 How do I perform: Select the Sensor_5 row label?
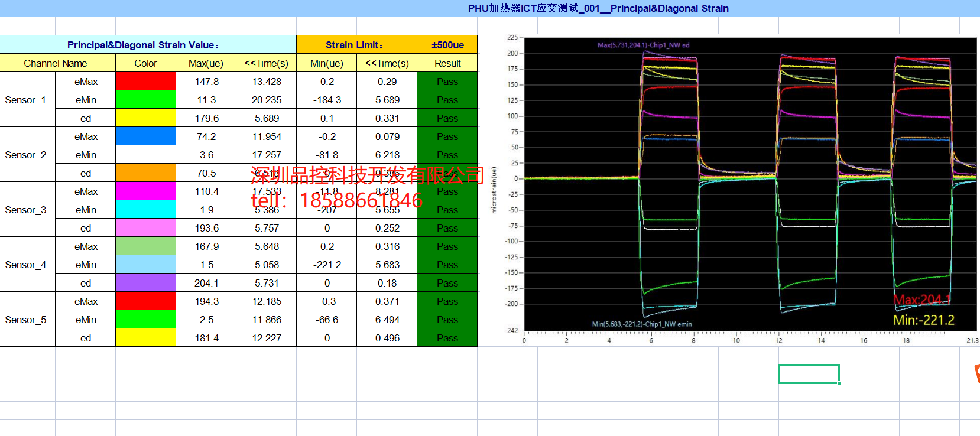[x=27, y=320]
